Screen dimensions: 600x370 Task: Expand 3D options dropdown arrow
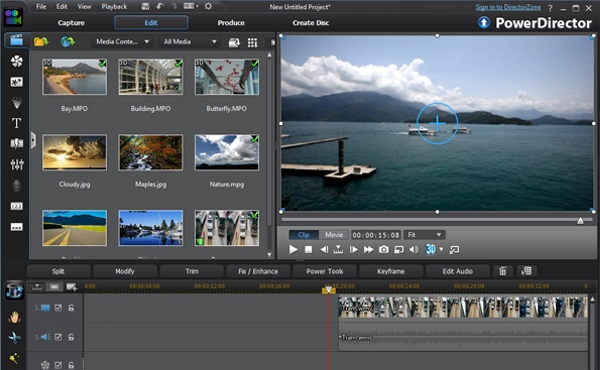pyautogui.click(x=442, y=249)
